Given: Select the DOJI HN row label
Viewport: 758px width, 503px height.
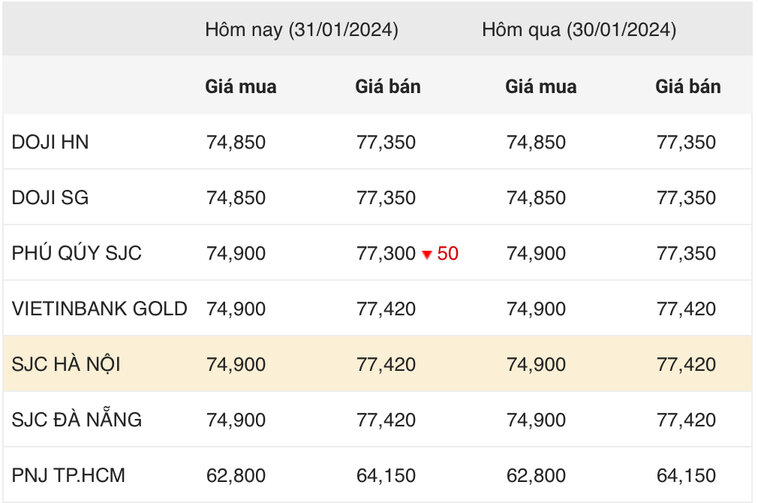Looking at the screenshot, I should [x=50, y=142].
